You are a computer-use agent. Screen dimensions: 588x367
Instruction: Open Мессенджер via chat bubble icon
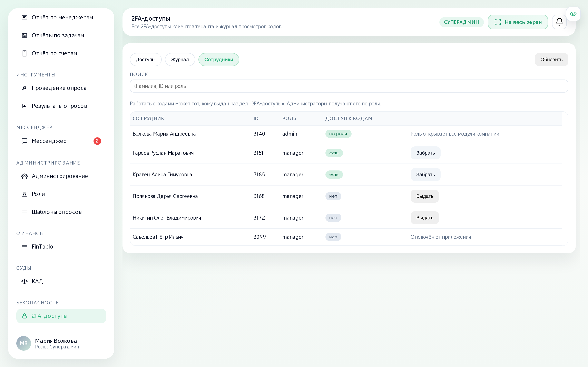click(24, 141)
